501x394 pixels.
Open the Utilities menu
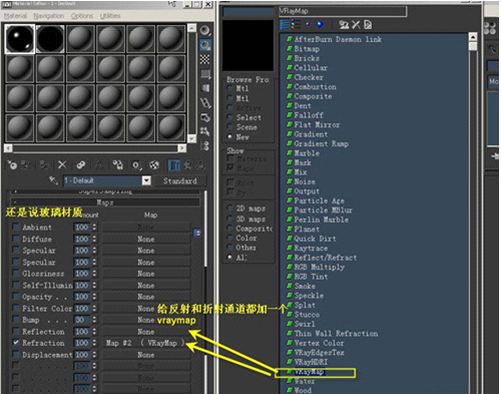[110, 16]
